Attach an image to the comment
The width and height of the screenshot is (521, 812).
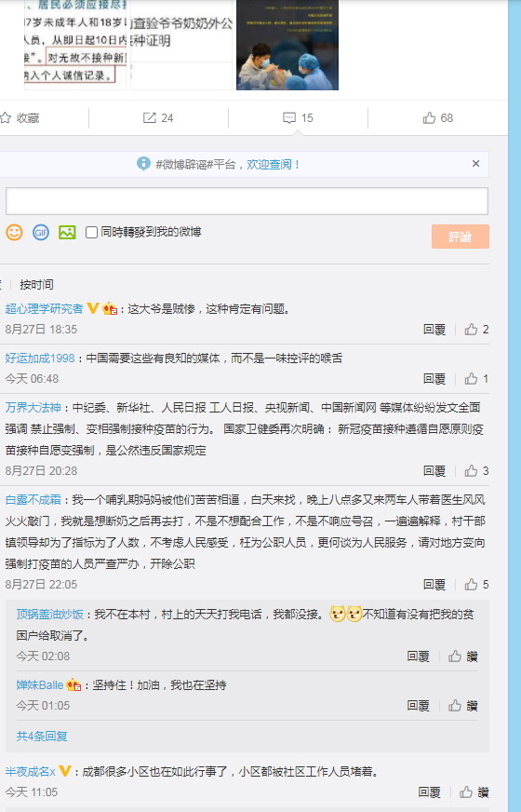click(67, 232)
